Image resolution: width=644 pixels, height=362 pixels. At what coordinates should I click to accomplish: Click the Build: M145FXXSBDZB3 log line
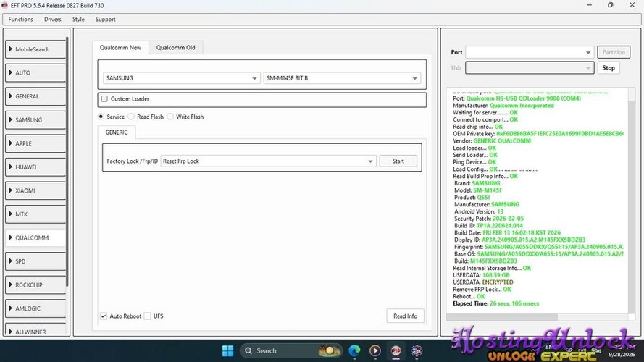pyautogui.click(x=485, y=261)
